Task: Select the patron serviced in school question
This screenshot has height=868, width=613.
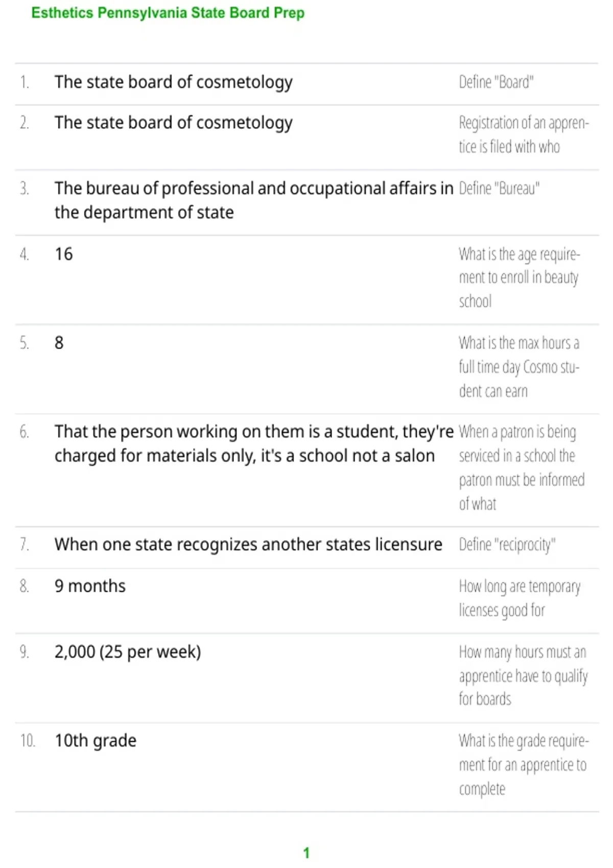Action: (x=522, y=468)
